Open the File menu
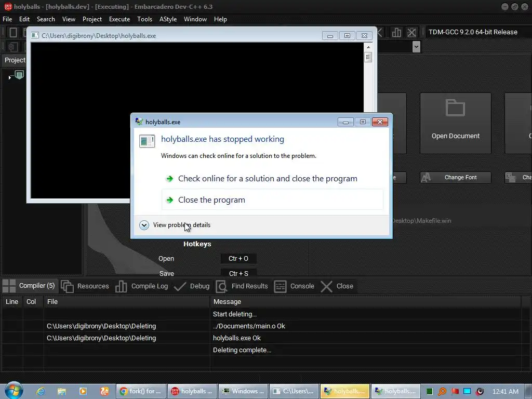The width and height of the screenshot is (532, 399). [x=7, y=19]
